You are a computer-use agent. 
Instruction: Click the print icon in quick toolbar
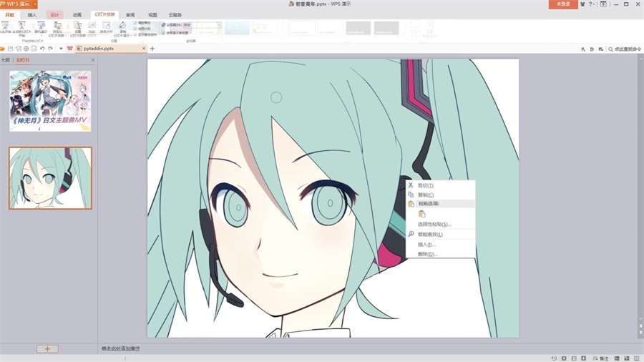coord(26,49)
